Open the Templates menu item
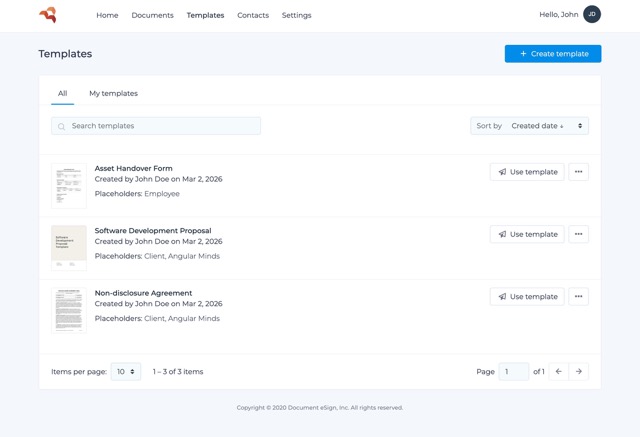This screenshot has width=640, height=437. click(x=205, y=15)
